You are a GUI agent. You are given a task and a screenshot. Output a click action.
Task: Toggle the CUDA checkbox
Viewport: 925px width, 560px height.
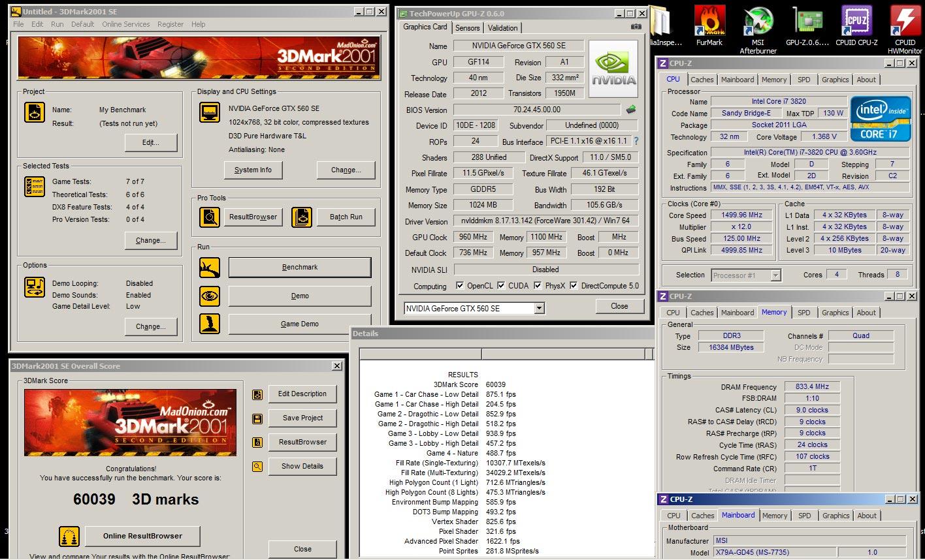(x=501, y=286)
